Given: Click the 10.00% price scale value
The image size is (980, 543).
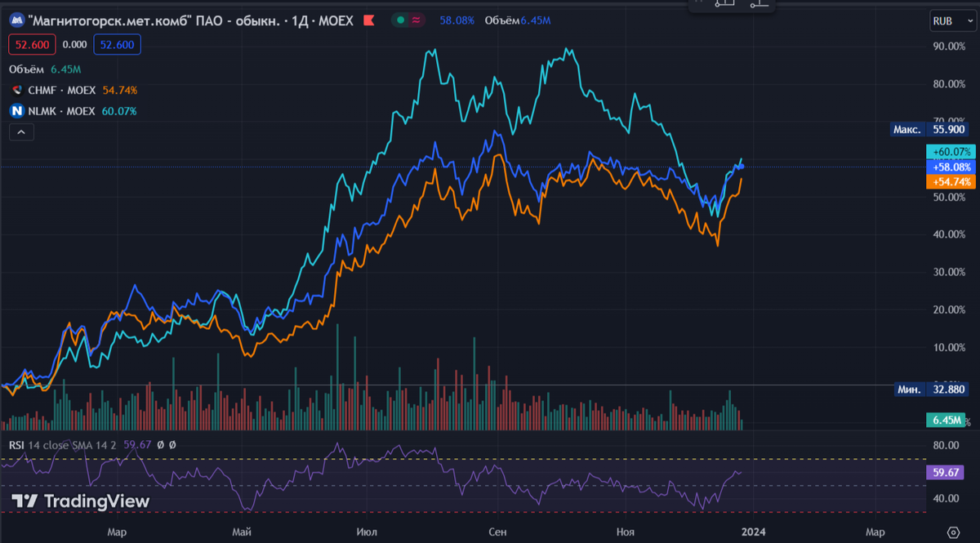Looking at the screenshot, I should pos(949,347).
